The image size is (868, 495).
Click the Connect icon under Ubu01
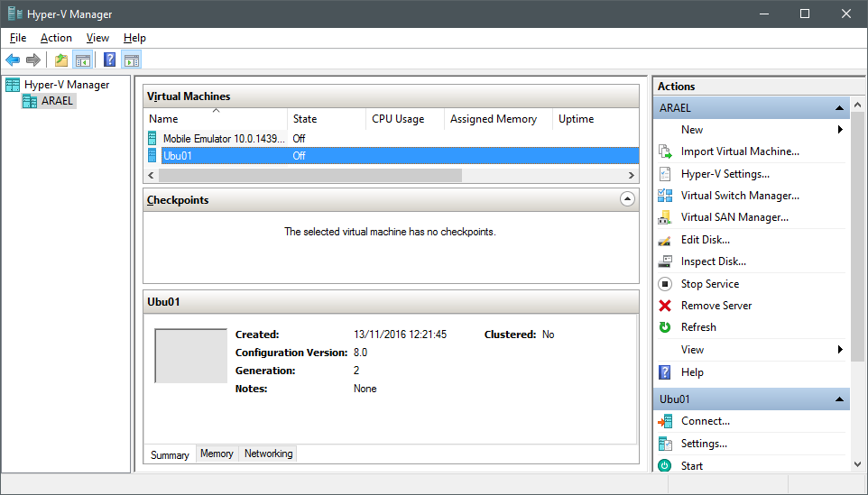click(665, 421)
